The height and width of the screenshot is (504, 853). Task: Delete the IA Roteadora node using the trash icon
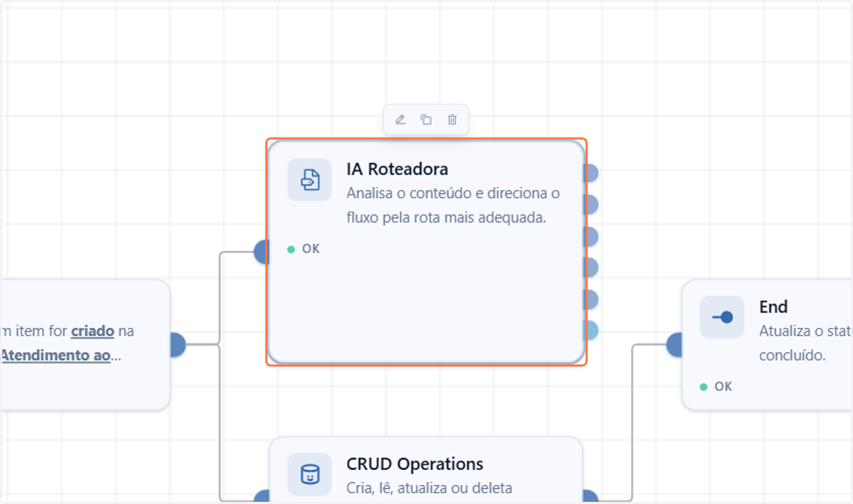pyautogui.click(x=452, y=119)
